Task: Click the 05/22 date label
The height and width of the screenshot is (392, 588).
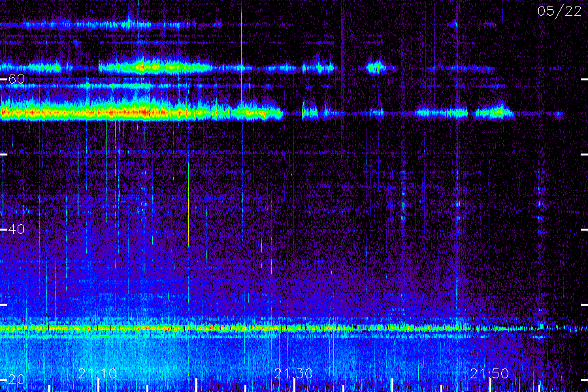Action: point(559,11)
